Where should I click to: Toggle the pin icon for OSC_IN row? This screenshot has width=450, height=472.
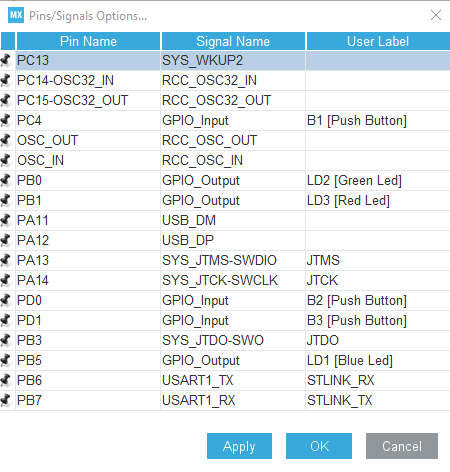coord(5,160)
